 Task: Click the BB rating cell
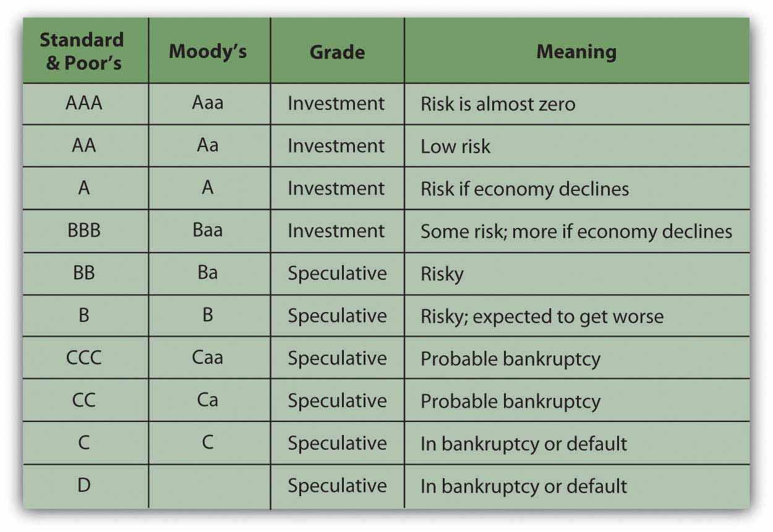coord(84,273)
